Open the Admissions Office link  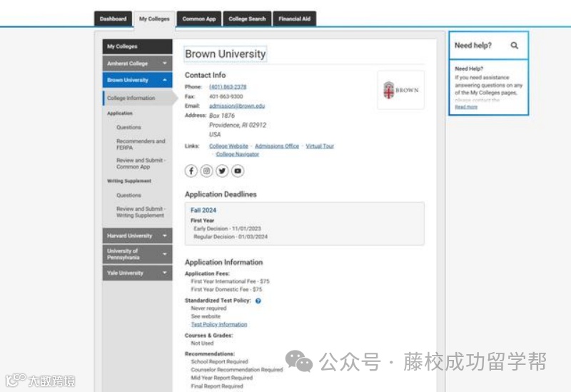pos(277,146)
